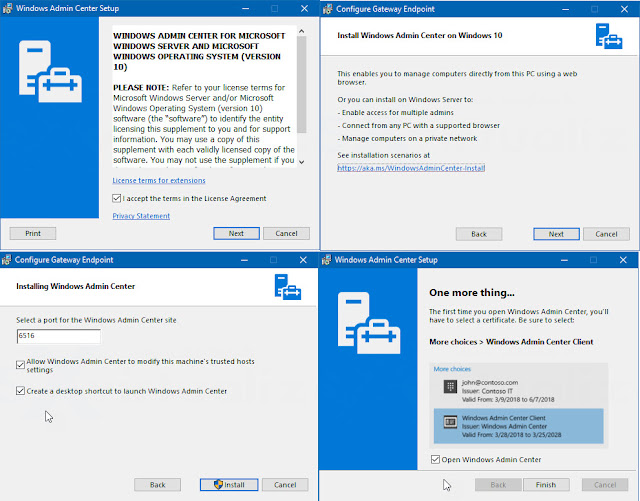
Task: Click 'Enable access for multiple admins' line
Action: (x=396, y=113)
